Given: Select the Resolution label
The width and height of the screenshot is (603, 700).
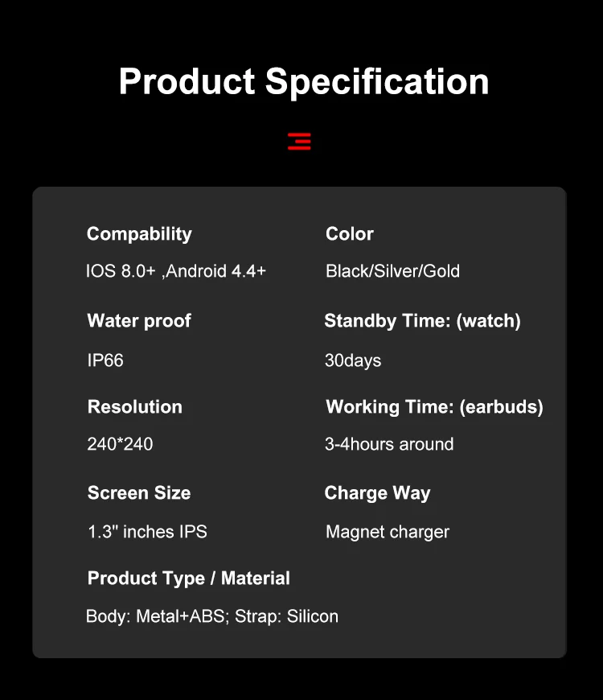Looking at the screenshot, I should click(x=135, y=407).
